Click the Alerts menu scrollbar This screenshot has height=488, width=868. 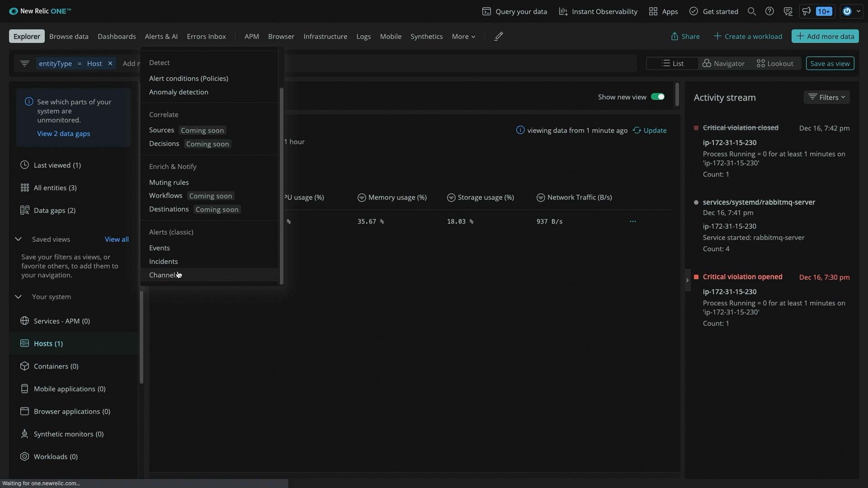click(x=281, y=186)
